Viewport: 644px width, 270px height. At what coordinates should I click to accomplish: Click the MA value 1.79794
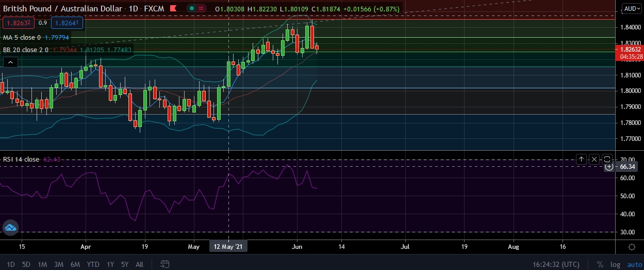click(x=57, y=38)
